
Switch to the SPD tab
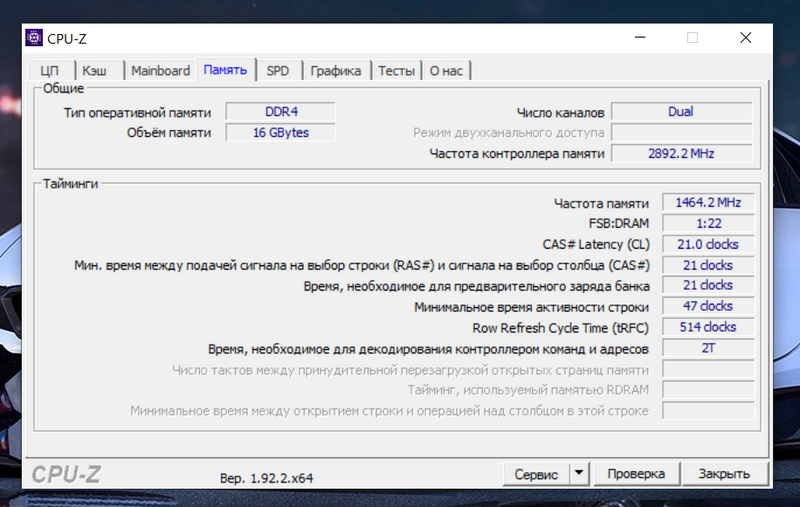278,71
